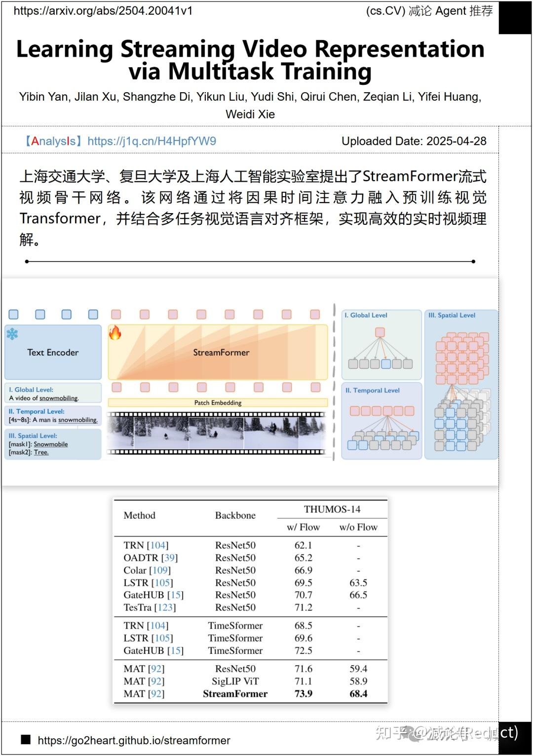Click the flame icon above StreamFormer
This screenshot has height=756, width=533.
[116, 333]
